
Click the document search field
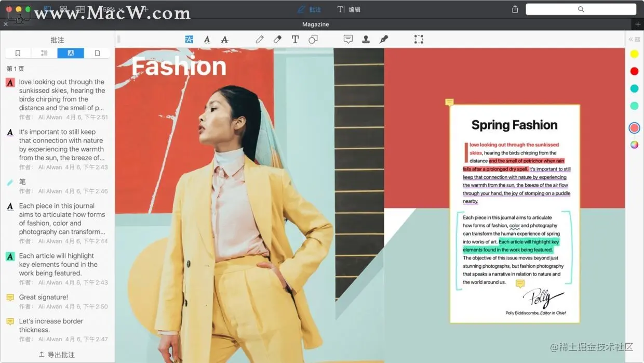click(x=581, y=9)
